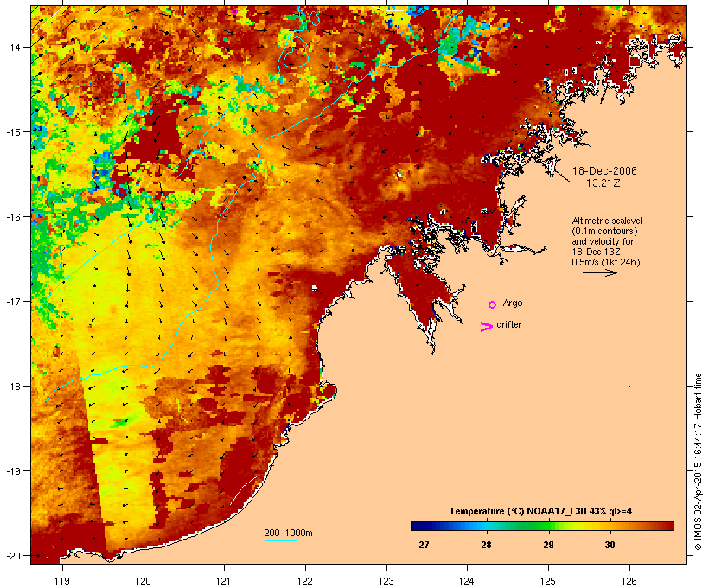Click the '119' longitude axis label
Image resolution: width=709 pixels, height=588 pixels.
coord(62,581)
